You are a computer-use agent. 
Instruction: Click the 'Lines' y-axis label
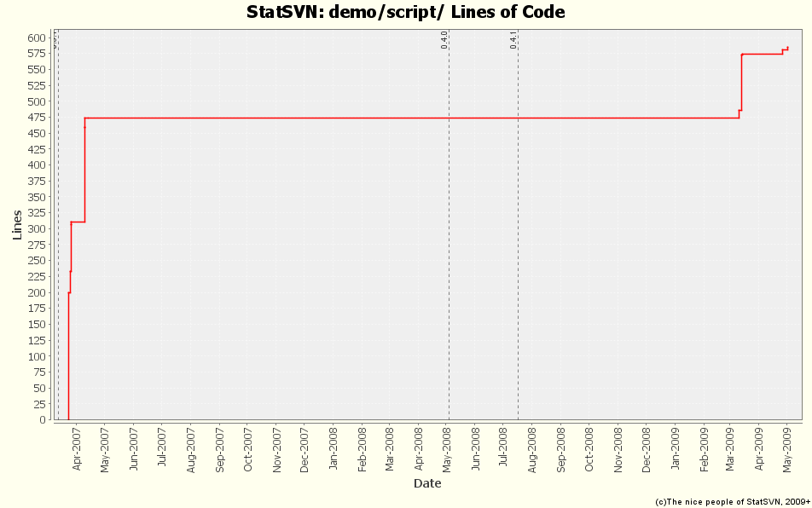pyautogui.click(x=17, y=225)
